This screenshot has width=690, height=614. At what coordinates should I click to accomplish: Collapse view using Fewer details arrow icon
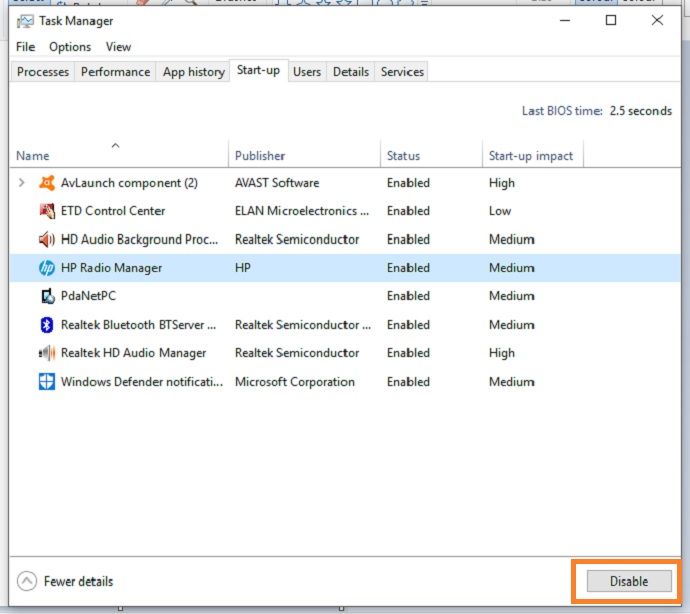tap(27, 581)
